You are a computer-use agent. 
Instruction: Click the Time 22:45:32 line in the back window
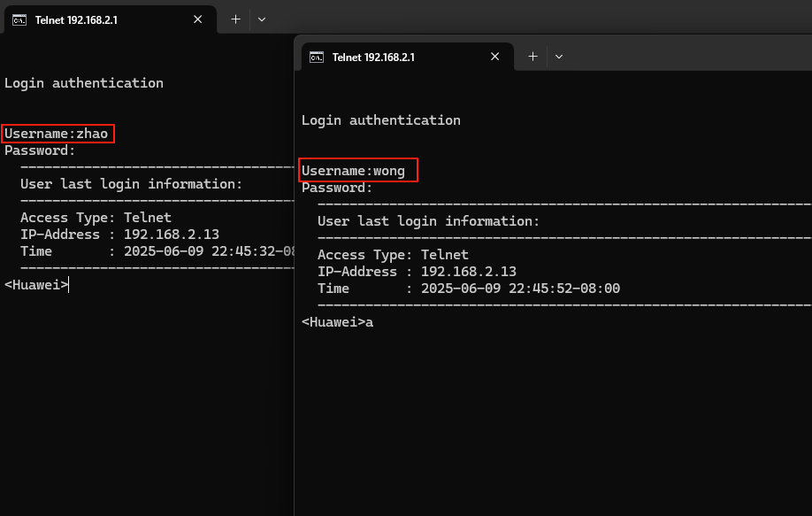coord(157,251)
